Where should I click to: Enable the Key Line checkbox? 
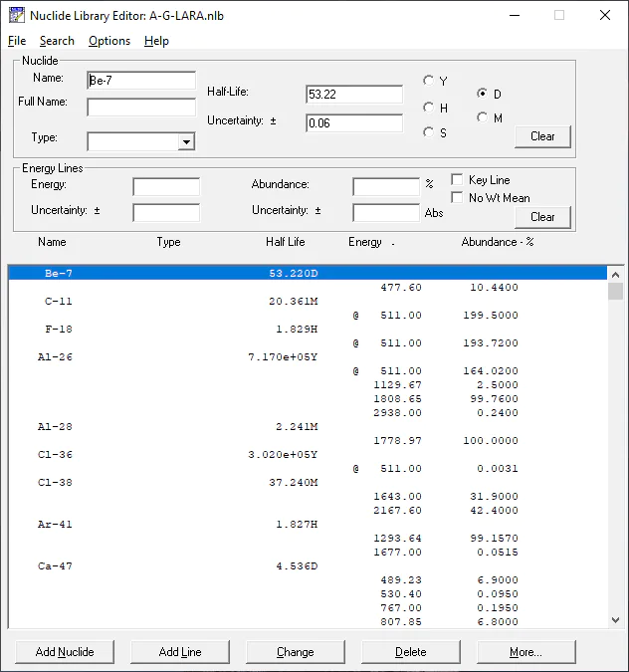coord(457,179)
